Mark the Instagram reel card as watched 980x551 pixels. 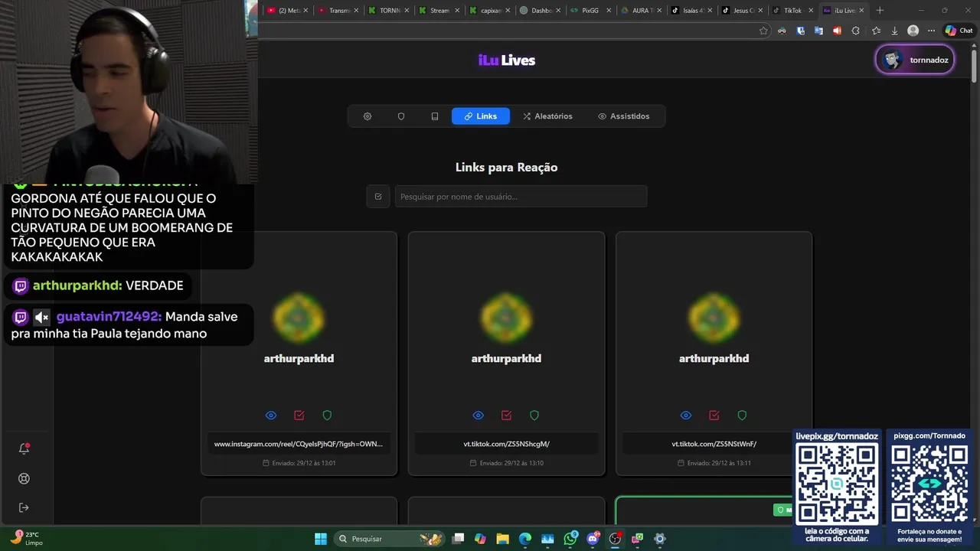click(x=299, y=416)
